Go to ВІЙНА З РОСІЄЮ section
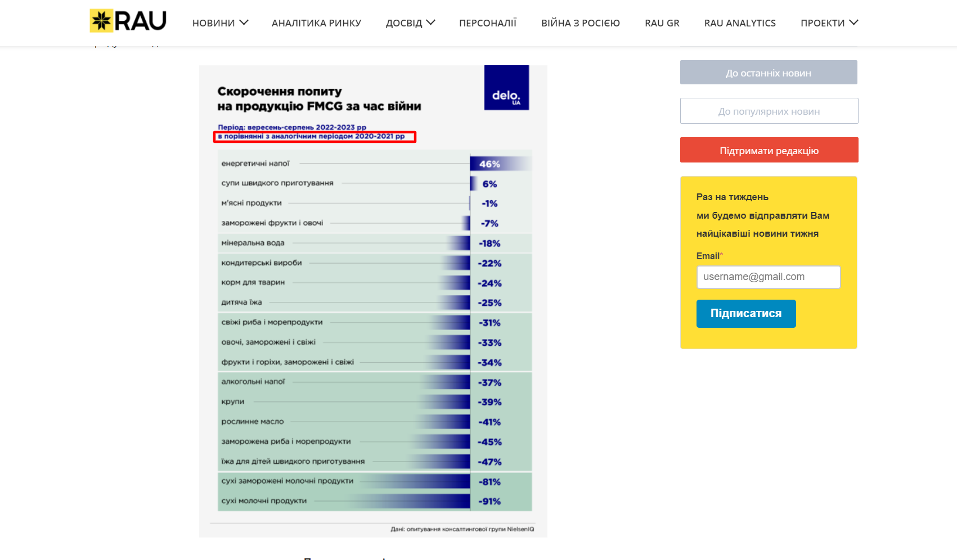The image size is (957, 560). [580, 23]
